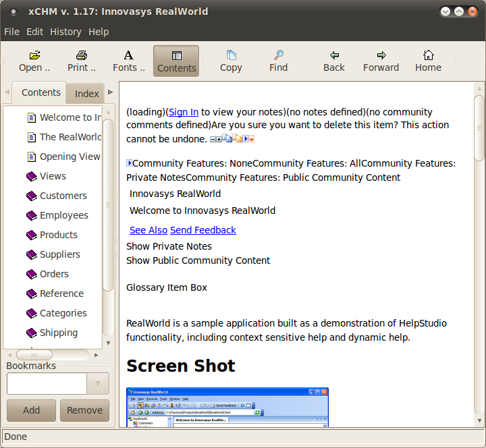Toggle the Contents panel toolbar button
This screenshot has height=448, width=486.
click(x=176, y=61)
